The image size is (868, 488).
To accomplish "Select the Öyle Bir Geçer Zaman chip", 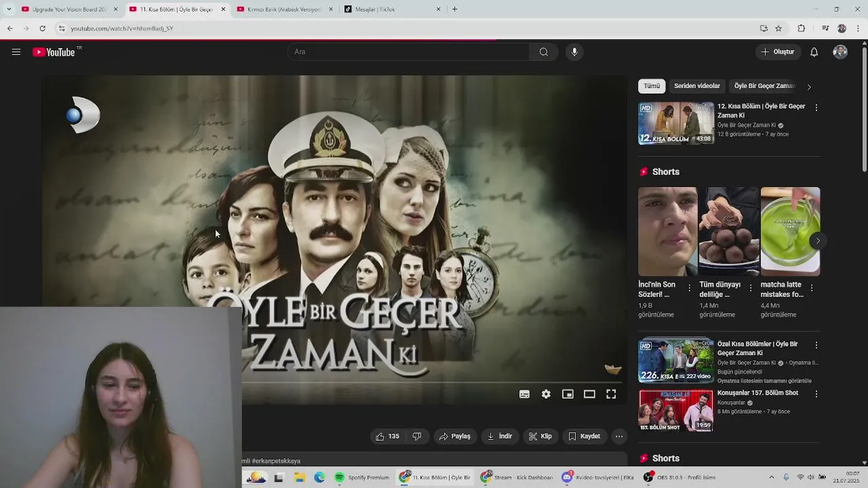I will coord(764,86).
